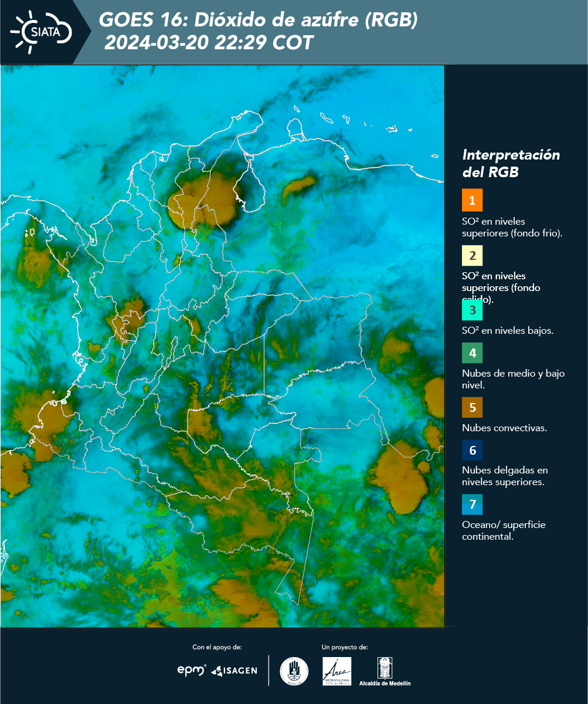Click the SIATA sun-and-cloud logo
This screenshot has height=704, width=588.
click(41, 32)
